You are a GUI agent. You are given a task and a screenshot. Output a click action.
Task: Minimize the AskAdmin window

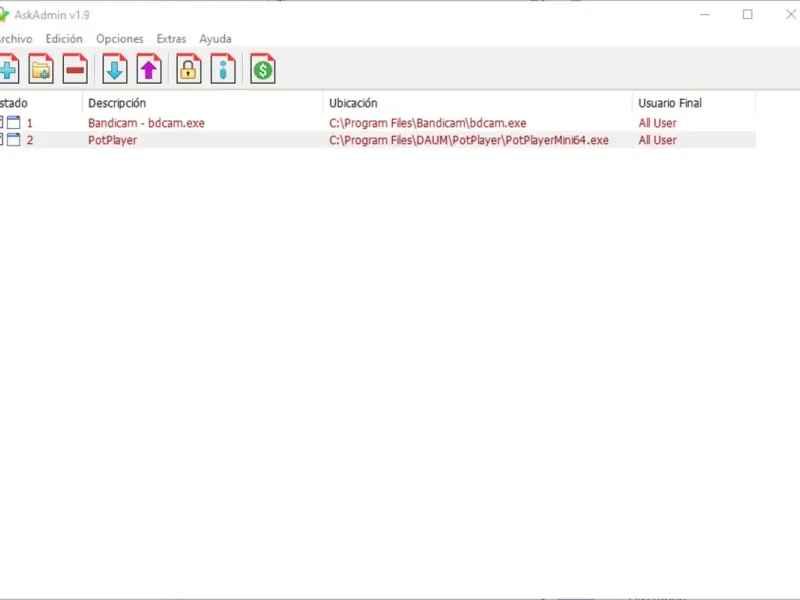pos(705,14)
